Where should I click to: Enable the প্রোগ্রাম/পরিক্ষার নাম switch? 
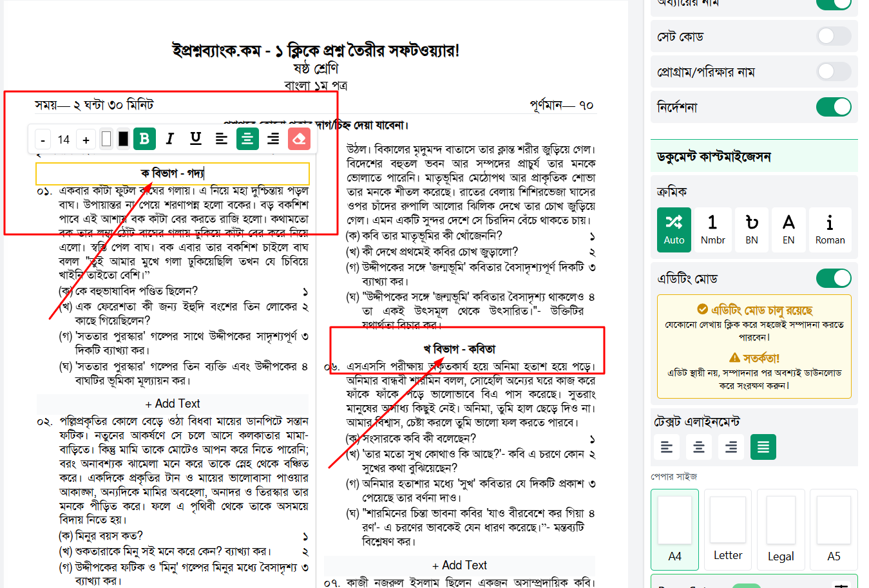pyautogui.click(x=834, y=71)
